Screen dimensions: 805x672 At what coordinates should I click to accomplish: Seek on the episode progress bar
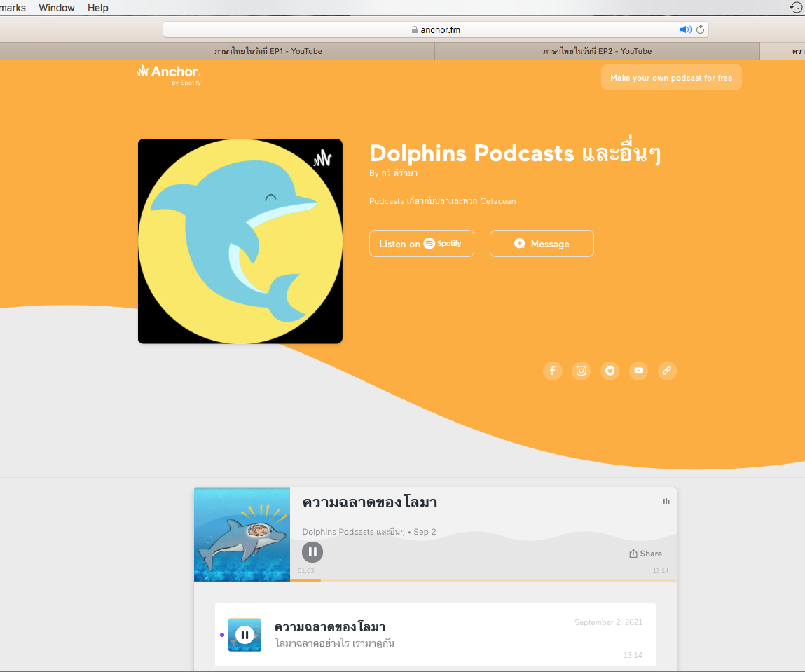483,580
